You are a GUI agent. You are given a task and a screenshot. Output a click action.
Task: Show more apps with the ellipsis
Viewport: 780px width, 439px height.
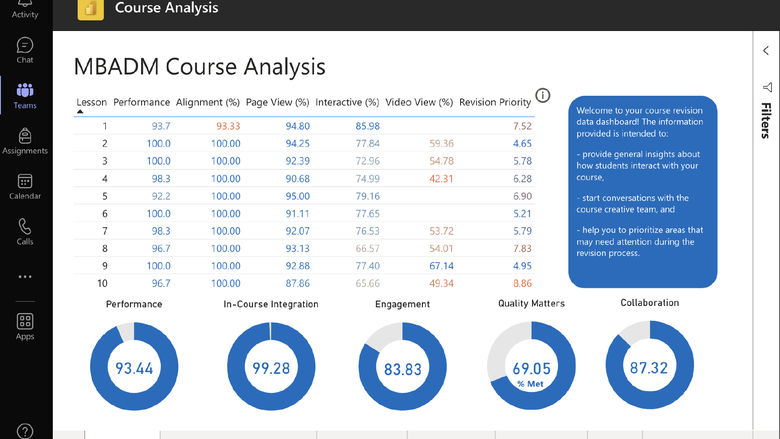coord(25,276)
